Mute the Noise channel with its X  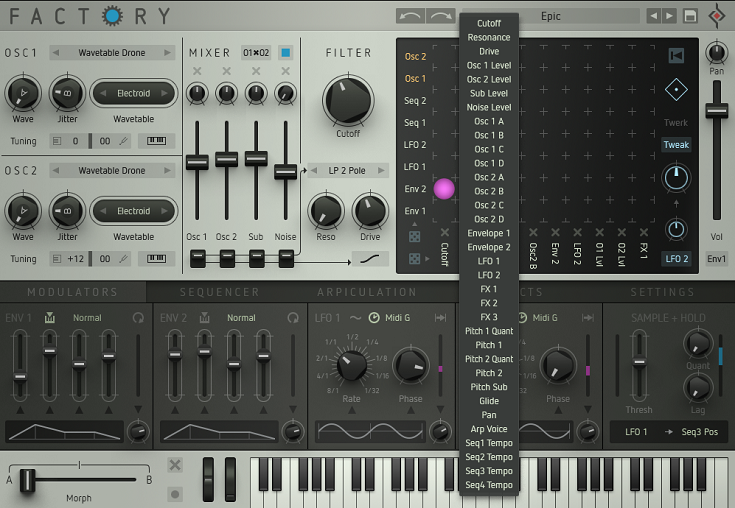click(285, 71)
